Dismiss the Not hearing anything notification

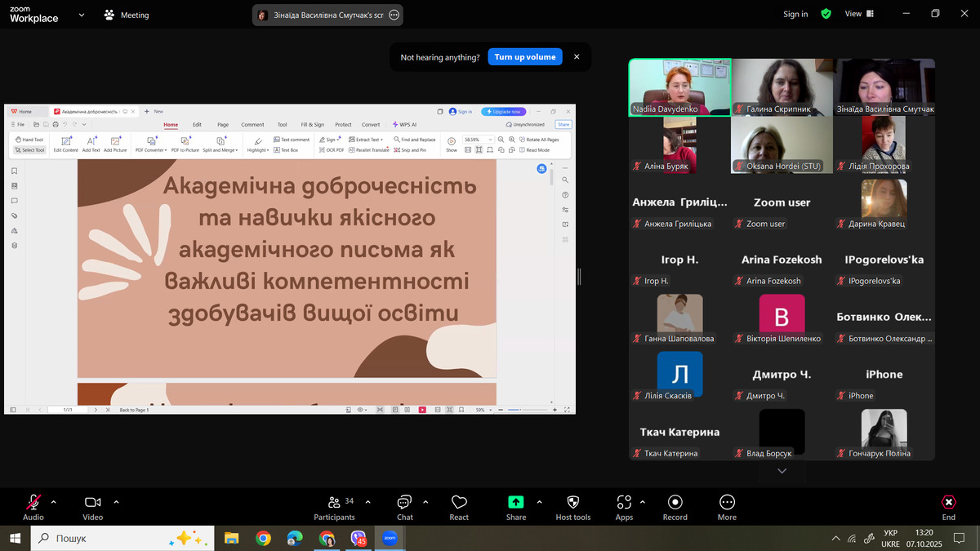(577, 57)
